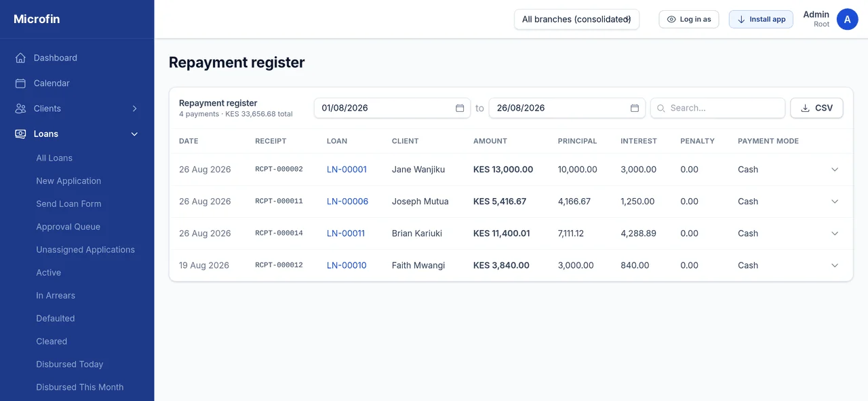The image size is (868, 401).
Task: Open Disbursed This Month list
Action: tap(80, 387)
